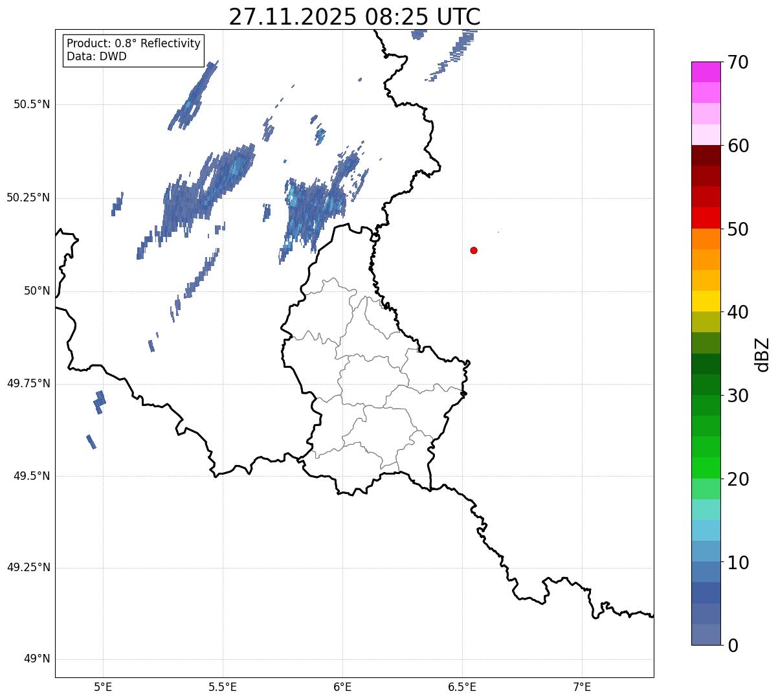The width and height of the screenshot is (778, 700).
Task: Click the "5°E" longitude label
Action: click(103, 686)
